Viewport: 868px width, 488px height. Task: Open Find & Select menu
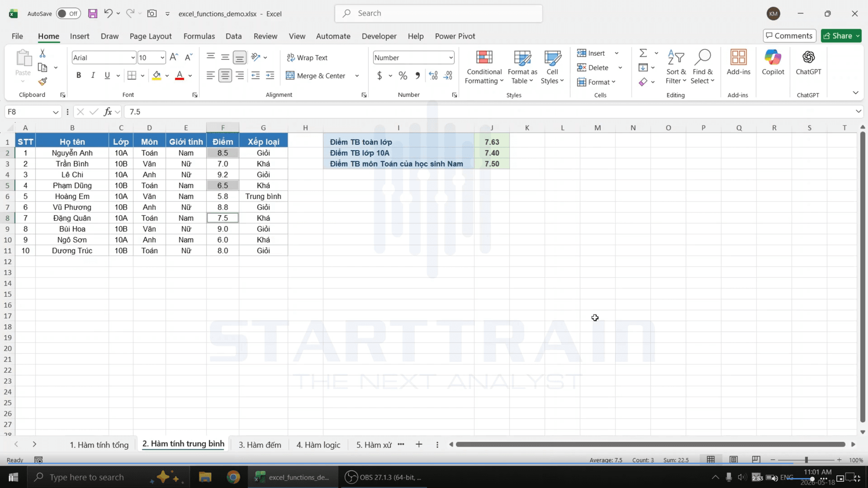point(702,67)
